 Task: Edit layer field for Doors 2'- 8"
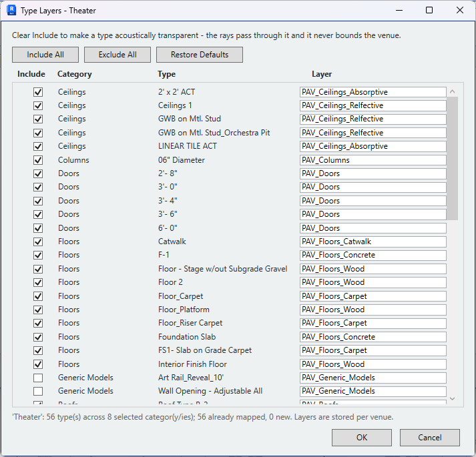click(x=373, y=173)
